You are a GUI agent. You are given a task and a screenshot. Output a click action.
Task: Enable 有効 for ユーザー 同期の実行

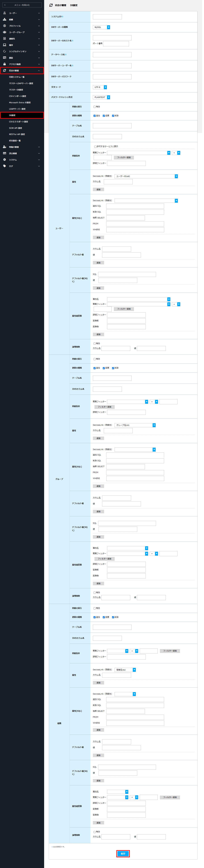pos(95,107)
